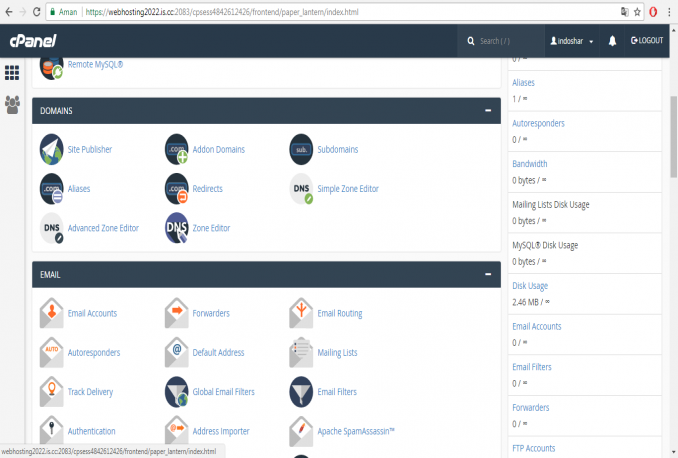Click the Simple Zone Editor icon

pos(301,189)
